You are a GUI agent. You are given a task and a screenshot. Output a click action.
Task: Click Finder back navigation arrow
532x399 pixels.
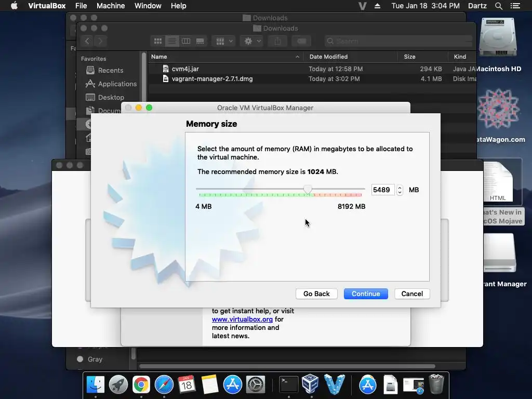[87, 41]
